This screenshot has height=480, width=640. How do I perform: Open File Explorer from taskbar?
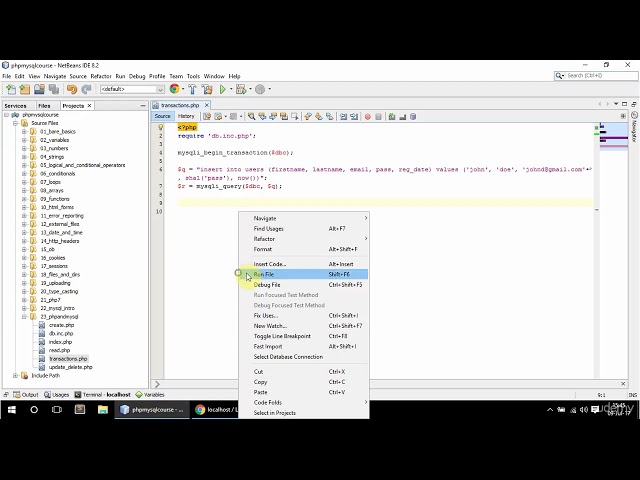point(102,409)
